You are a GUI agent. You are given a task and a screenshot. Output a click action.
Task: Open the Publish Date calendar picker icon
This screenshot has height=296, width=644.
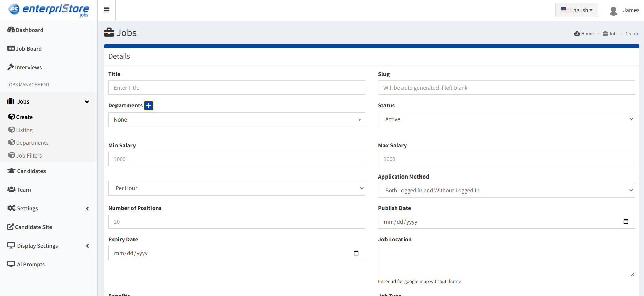pyautogui.click(x=626, y=222)
